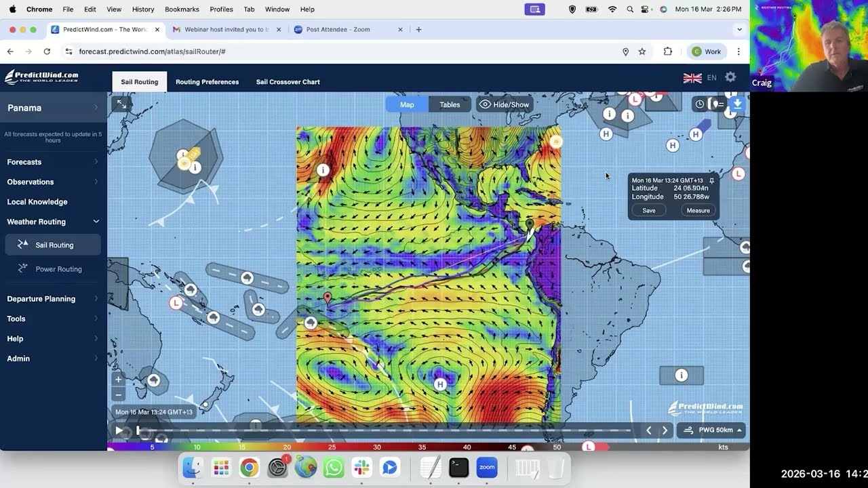
Task: Expand the Help section
Action: point(53,338)
